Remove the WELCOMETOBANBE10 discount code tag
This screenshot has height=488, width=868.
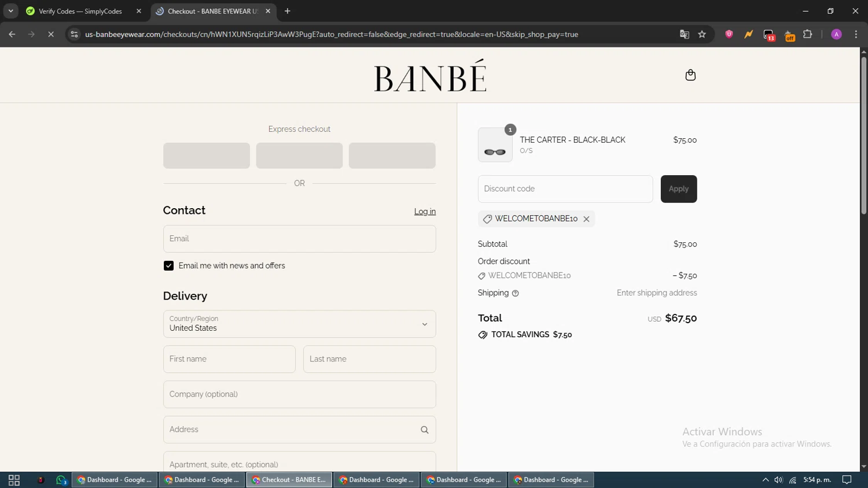[x=586, y=219]
